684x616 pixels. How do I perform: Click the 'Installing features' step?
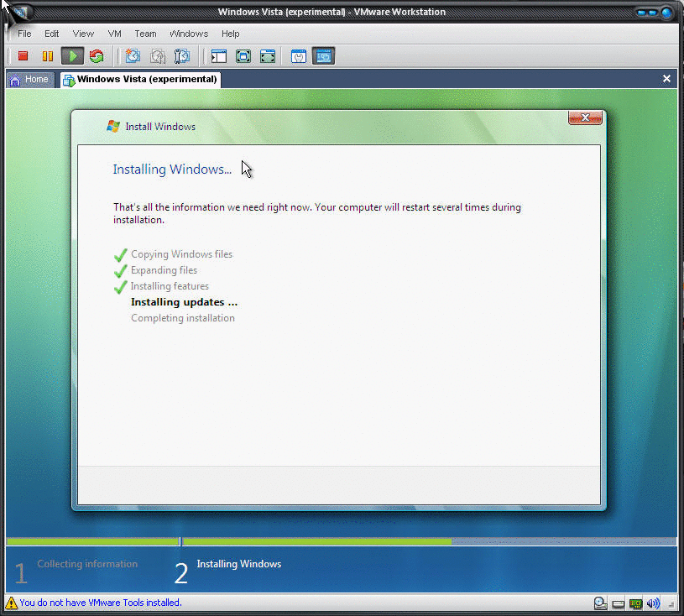click(x=170, y=286)
